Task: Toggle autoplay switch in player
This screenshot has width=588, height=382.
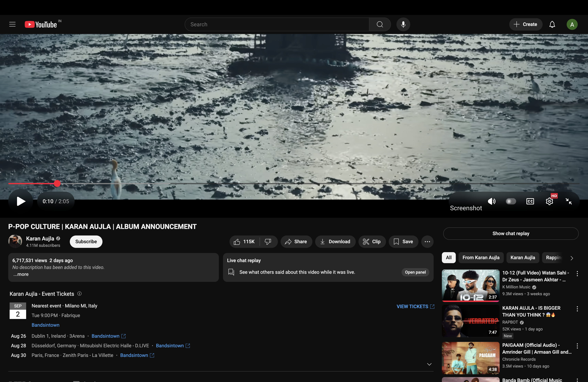Action: click(x=511, y=201)
